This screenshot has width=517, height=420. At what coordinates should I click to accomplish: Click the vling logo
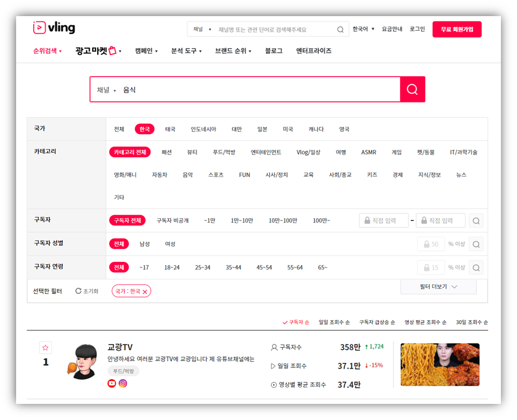[54, 28]
